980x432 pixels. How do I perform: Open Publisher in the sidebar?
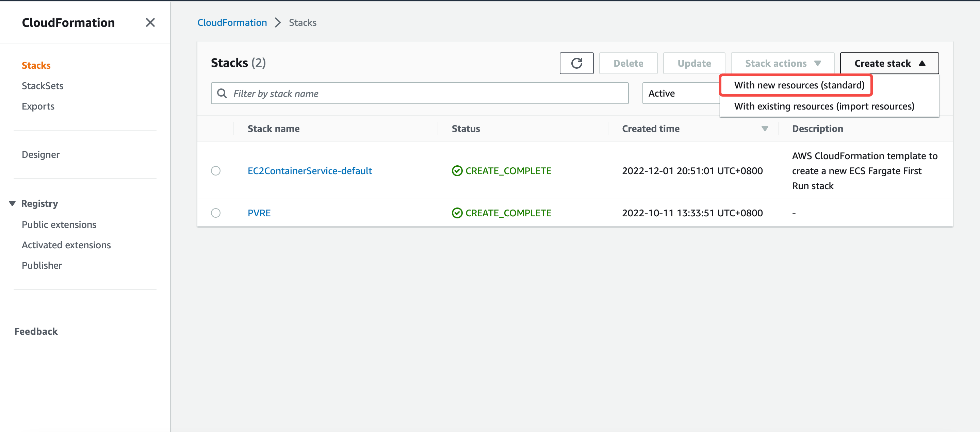(42, 265)
